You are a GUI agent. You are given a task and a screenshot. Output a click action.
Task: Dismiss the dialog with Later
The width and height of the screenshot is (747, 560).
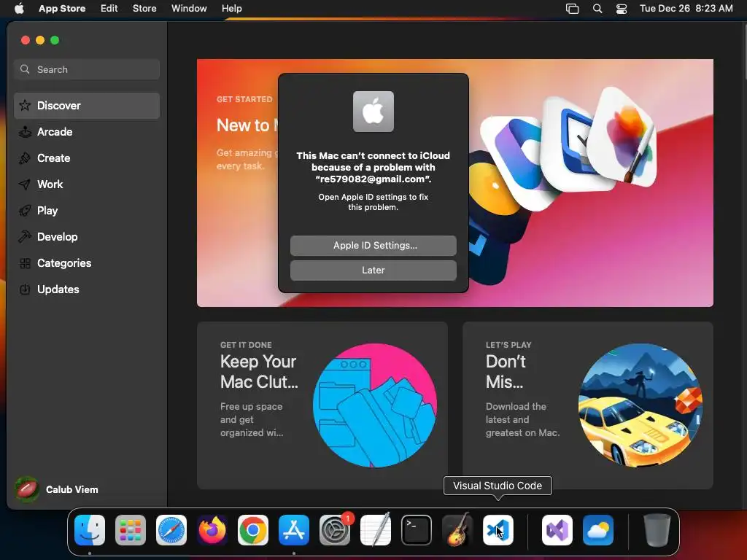point(373,271)
